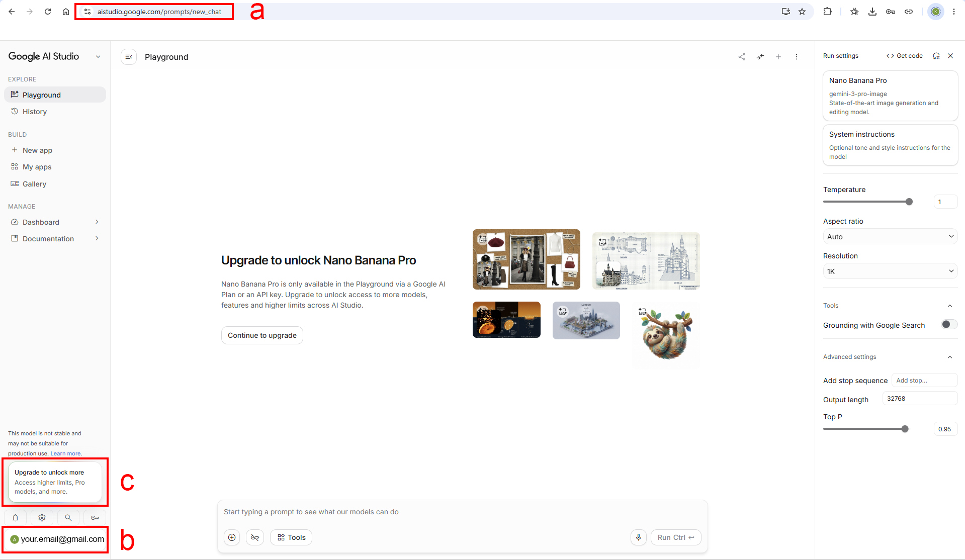Viewport: 965px width, 560px height.
Task: Click Continue to upgrade button
Action: (262, 335)
